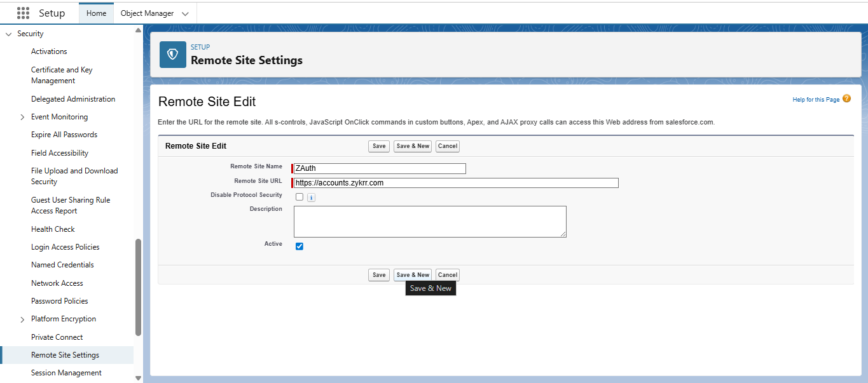Click the sidebar scroll up arrow
868x383 pixels.
coord(139,30)
